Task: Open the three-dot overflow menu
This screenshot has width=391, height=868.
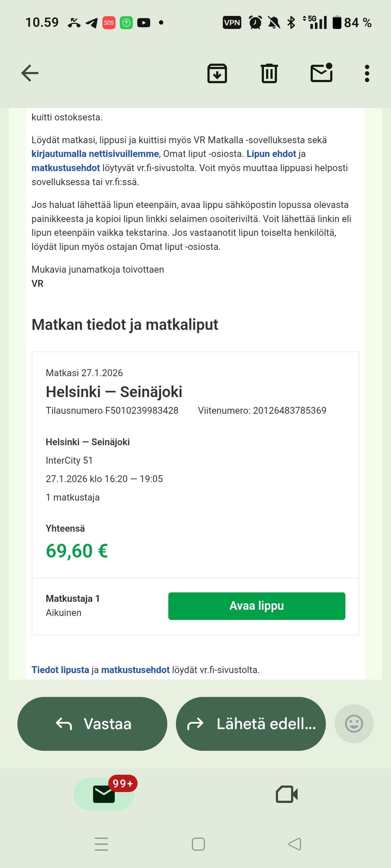Action: coord(367,74)
